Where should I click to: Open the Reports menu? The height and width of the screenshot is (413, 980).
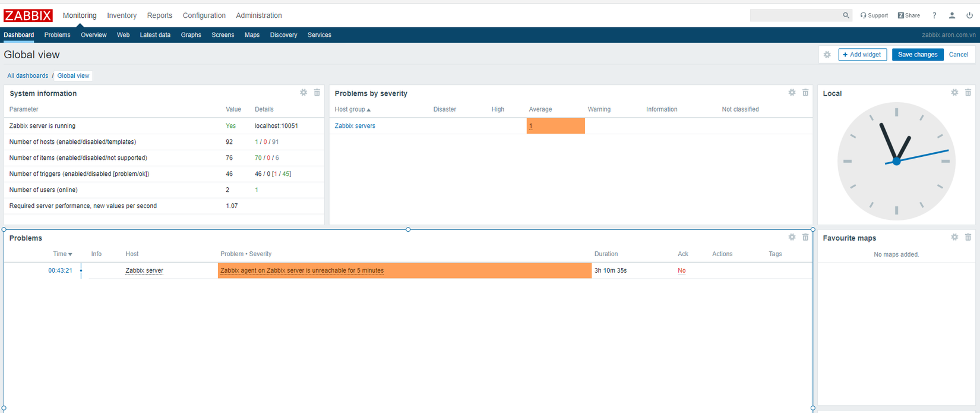pyautogui.click(x=160, y=15)
